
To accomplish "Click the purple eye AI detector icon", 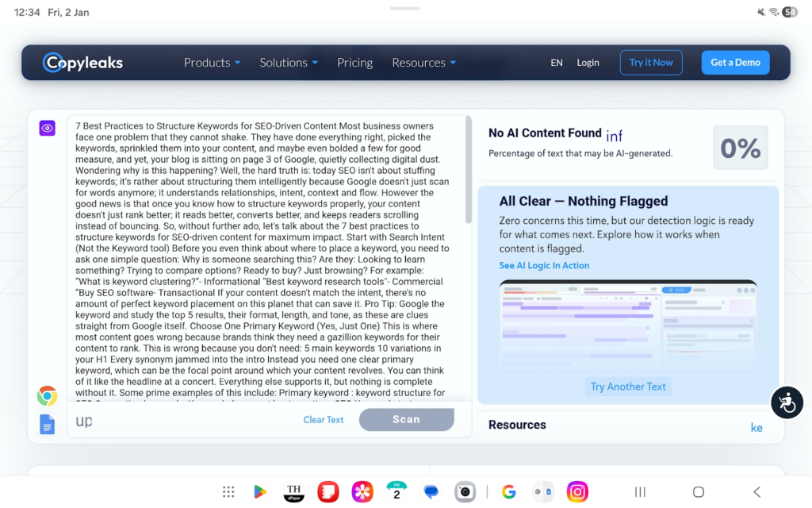I will [x=48, y=128].
